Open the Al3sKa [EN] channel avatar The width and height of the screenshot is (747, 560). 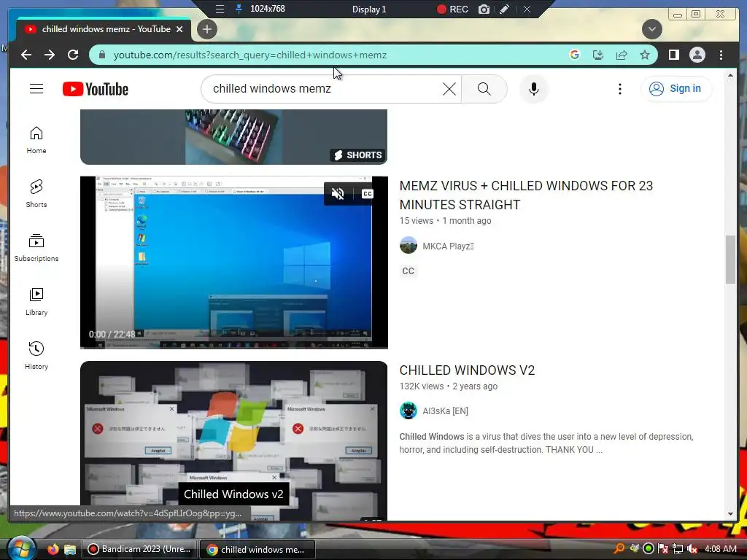pos(409,411)
